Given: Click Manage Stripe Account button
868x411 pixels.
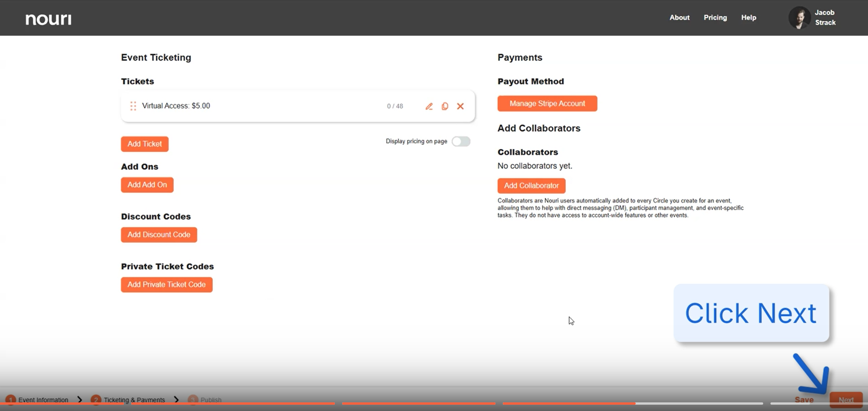Looking at the screenshot, I should pos(547,103).
